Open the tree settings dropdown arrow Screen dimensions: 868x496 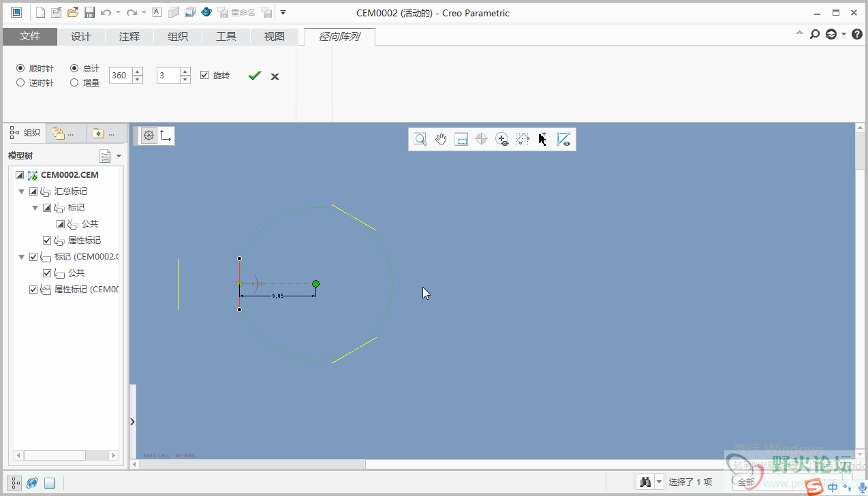click(x=119, y=156)
